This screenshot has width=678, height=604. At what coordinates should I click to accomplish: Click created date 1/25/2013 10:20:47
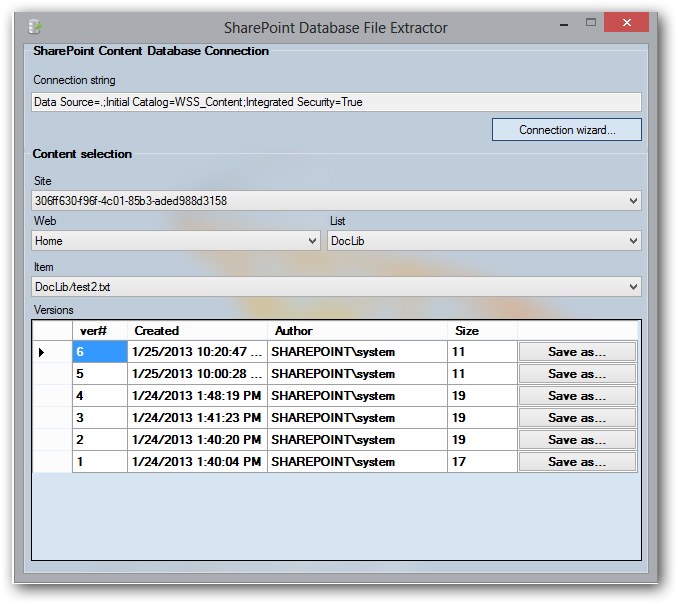pyautogui.click(x=198, y=352)
